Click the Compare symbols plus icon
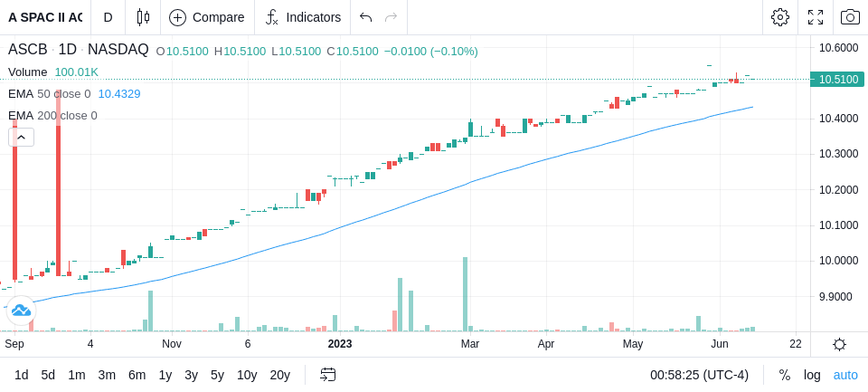 (x=177, y=18)
